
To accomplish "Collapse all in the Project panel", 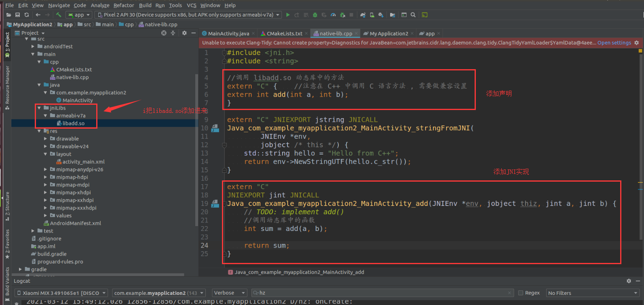I will point(173,33).
